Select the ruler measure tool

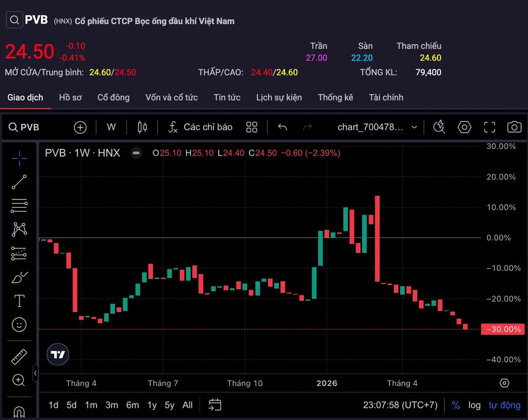click(19, 357)
